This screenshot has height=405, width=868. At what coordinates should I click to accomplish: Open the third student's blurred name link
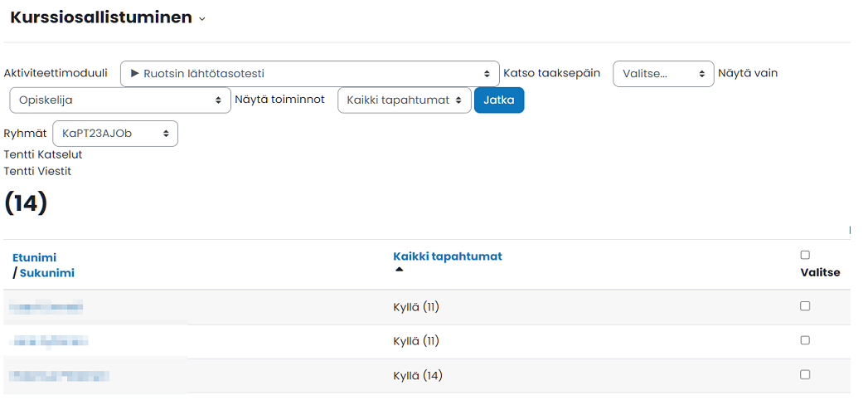point(60,376)
